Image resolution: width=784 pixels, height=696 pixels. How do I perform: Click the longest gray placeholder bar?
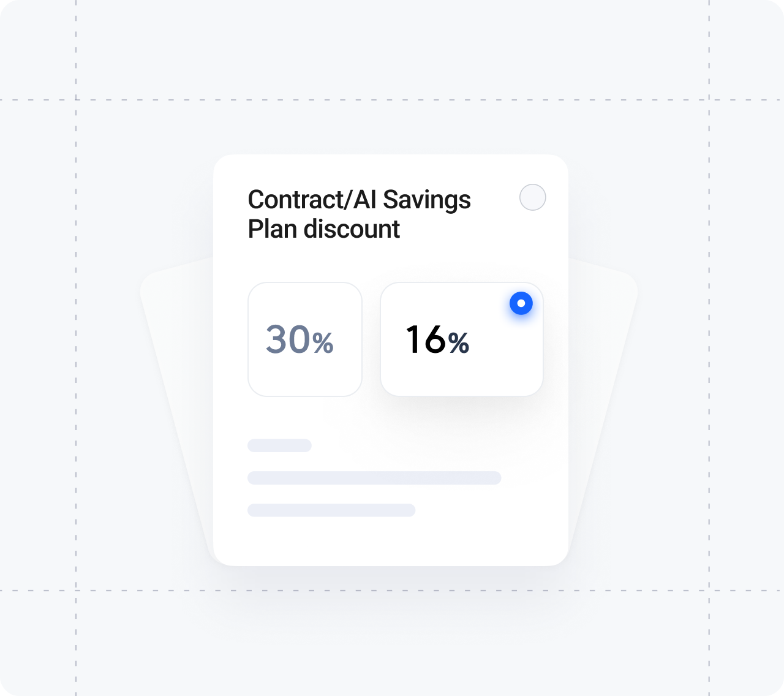[x=374, y=478]
